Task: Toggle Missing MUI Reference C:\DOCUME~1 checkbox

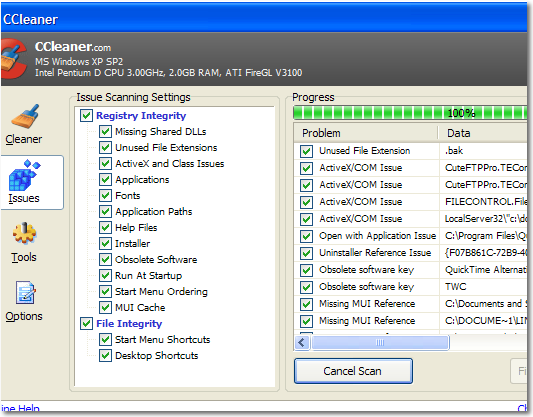Action: [x=306, y=321]
